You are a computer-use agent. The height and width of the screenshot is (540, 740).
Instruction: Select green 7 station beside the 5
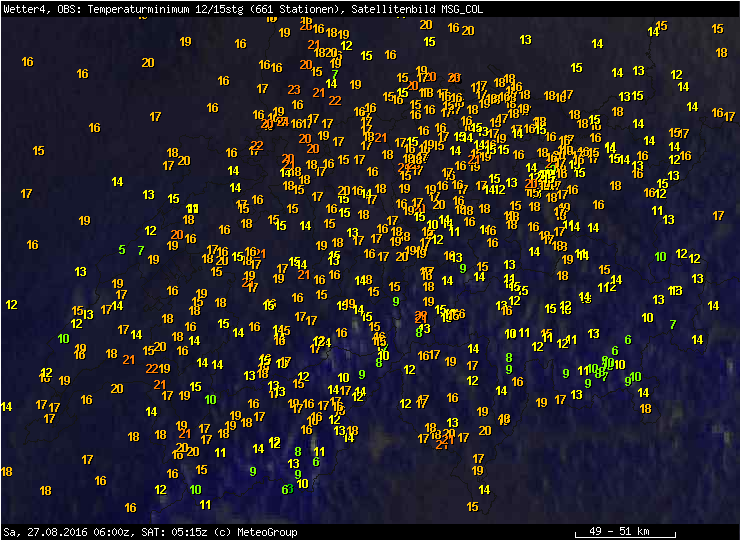point(141,250)
